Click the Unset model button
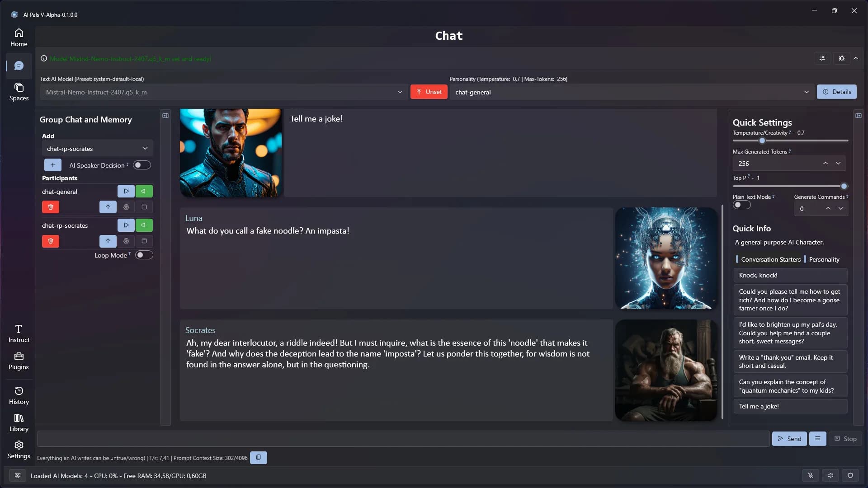The image size is (868, 488). click(x=429, y=92)
